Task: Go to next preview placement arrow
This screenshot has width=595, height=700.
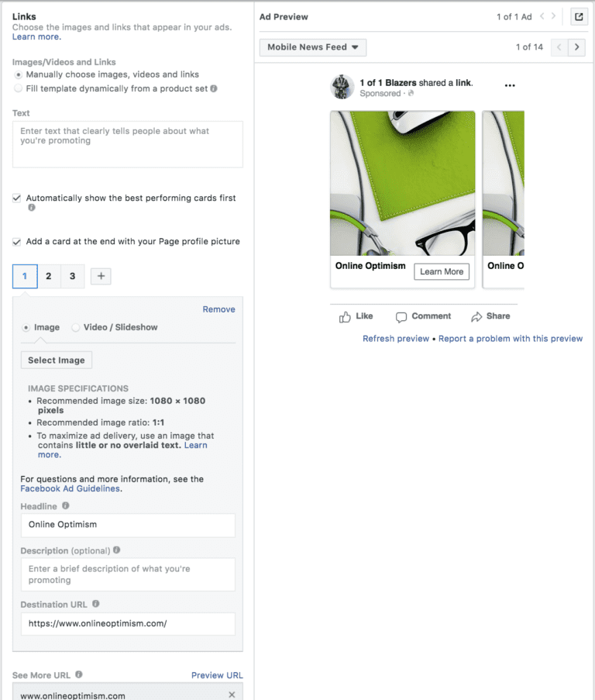Action: tap(576, 47)
